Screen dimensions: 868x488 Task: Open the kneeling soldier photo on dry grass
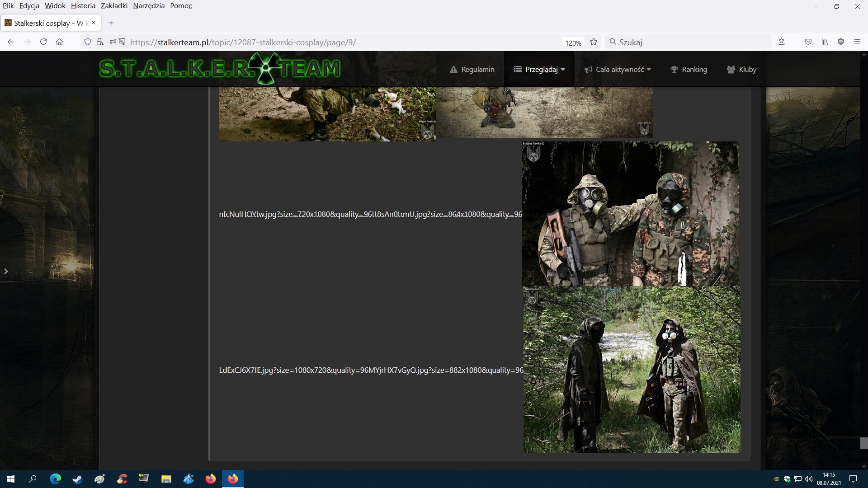pyautogui.click(x=545, y=112)
